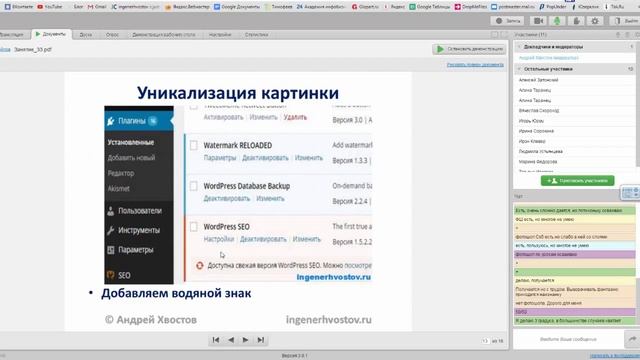
Task: Click the slide page number field
Action: tap(485, 340)
